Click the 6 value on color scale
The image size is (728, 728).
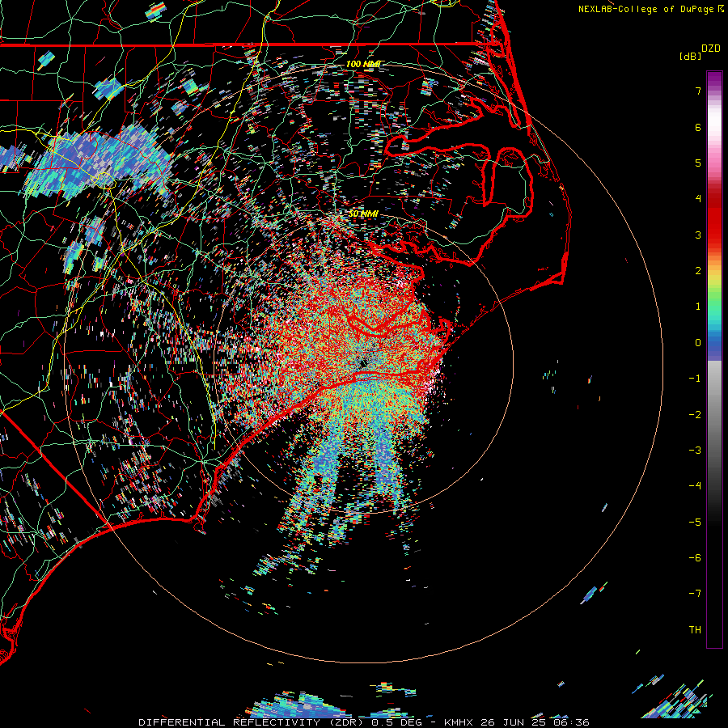[698, 127]
